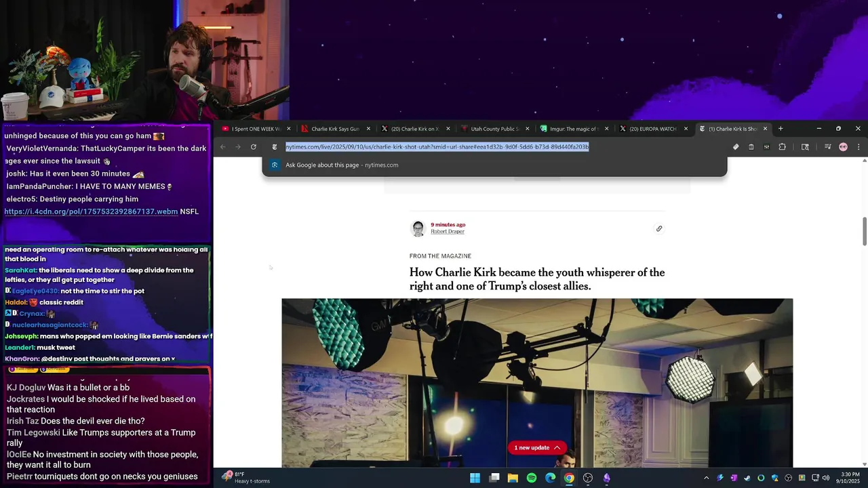Click 'Tim Legowski' in YouTube chat
Image resolution: width=868 pixels, height=488 pixels.
click(33, 432)
